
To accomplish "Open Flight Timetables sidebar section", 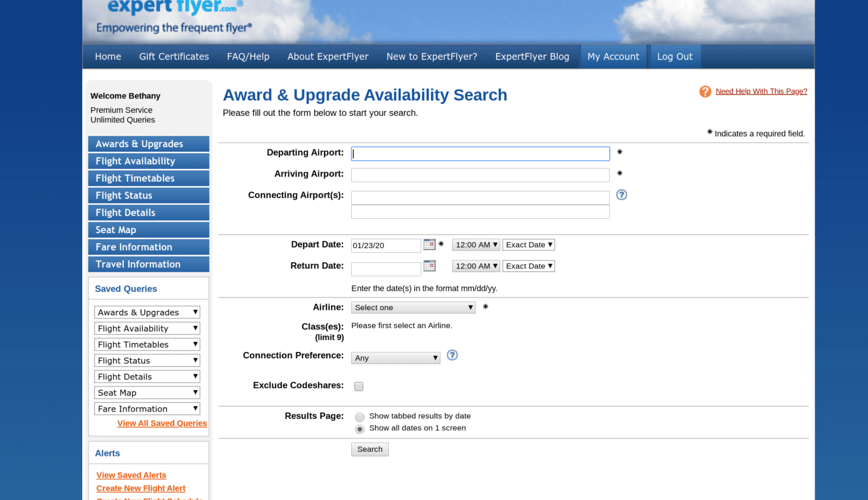I will point(149,178).
